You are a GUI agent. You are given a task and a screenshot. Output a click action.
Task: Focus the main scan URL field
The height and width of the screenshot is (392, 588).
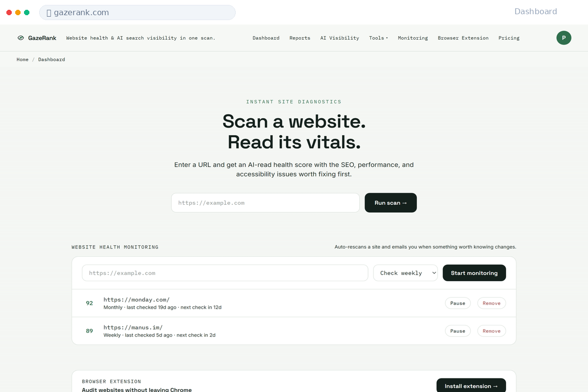click(x=265, y=202)
